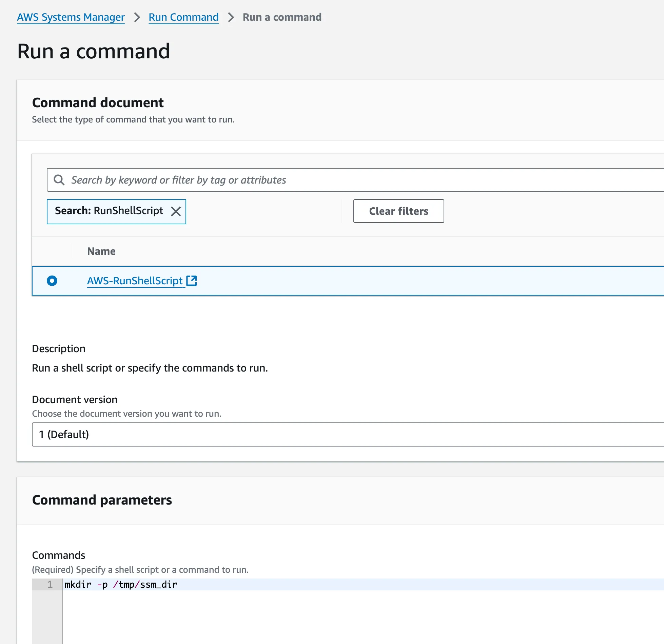
Task: Sort by the Name column header
Action: [x=101, y=251]
